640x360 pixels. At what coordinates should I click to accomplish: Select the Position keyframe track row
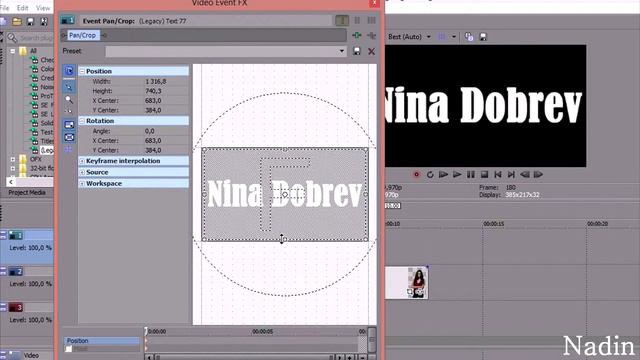coord(101,340)
